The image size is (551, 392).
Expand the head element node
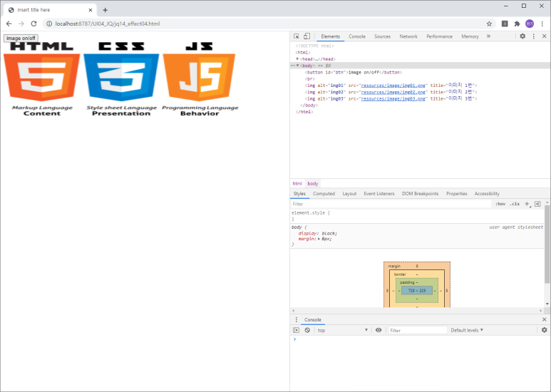click(x=298, y=59)
